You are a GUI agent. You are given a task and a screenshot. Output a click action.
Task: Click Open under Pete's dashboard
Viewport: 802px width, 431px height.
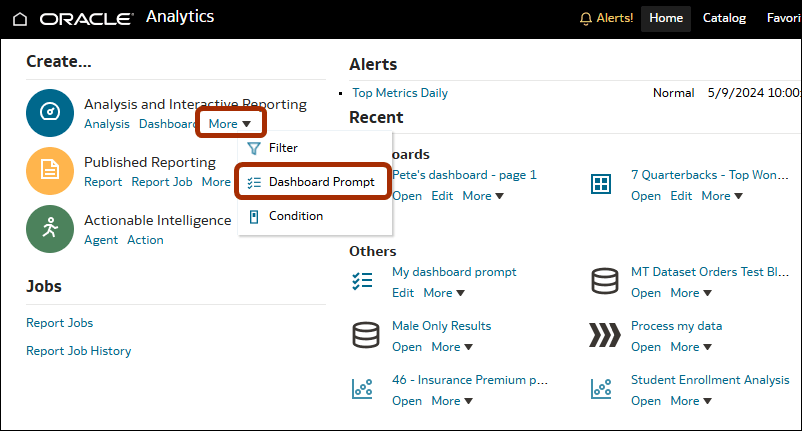pos(407,196)
